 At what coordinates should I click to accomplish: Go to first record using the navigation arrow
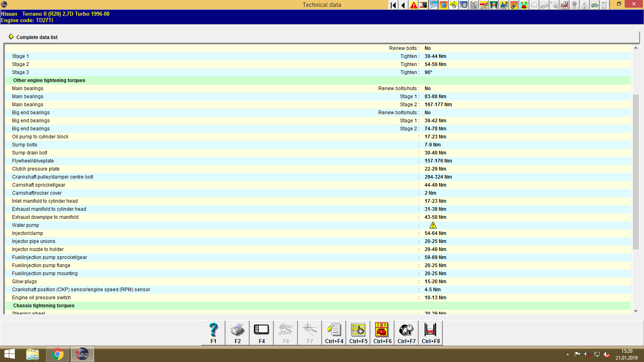[x=393, y=5]
